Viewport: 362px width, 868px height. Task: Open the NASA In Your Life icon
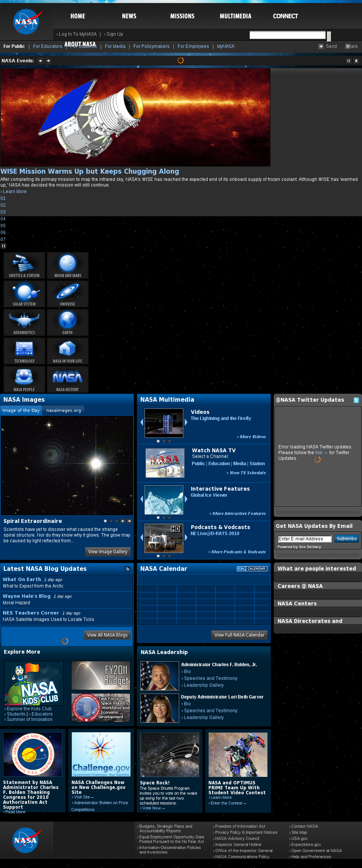[x=68, y=351]
